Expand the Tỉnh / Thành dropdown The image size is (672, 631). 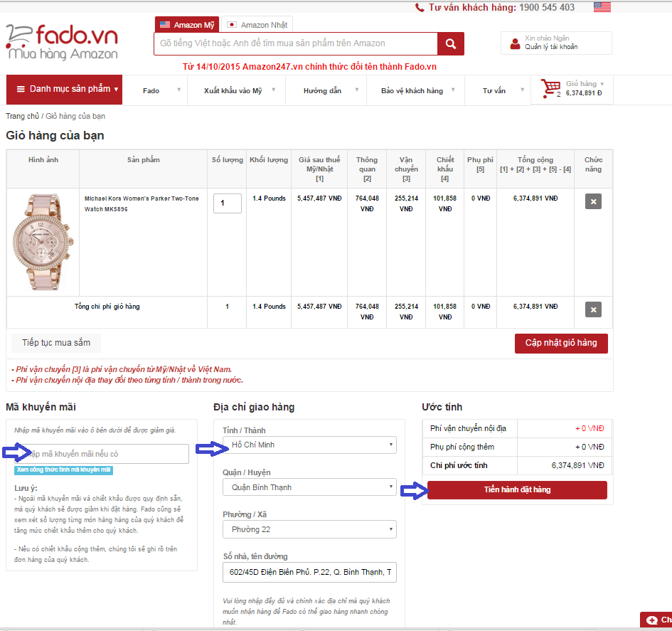pyautogui.click(x=309, y=445)
